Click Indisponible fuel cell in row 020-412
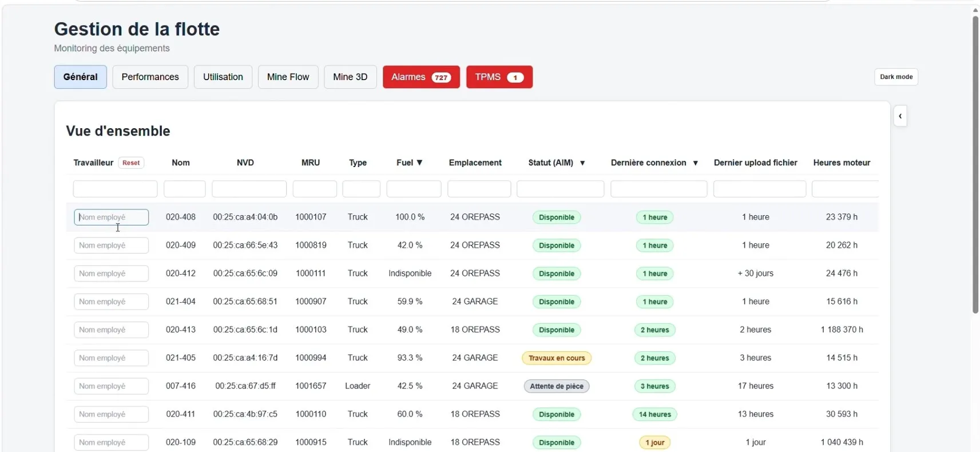The image size is (980, 452). pyautogui.click(x=410, y=273)
